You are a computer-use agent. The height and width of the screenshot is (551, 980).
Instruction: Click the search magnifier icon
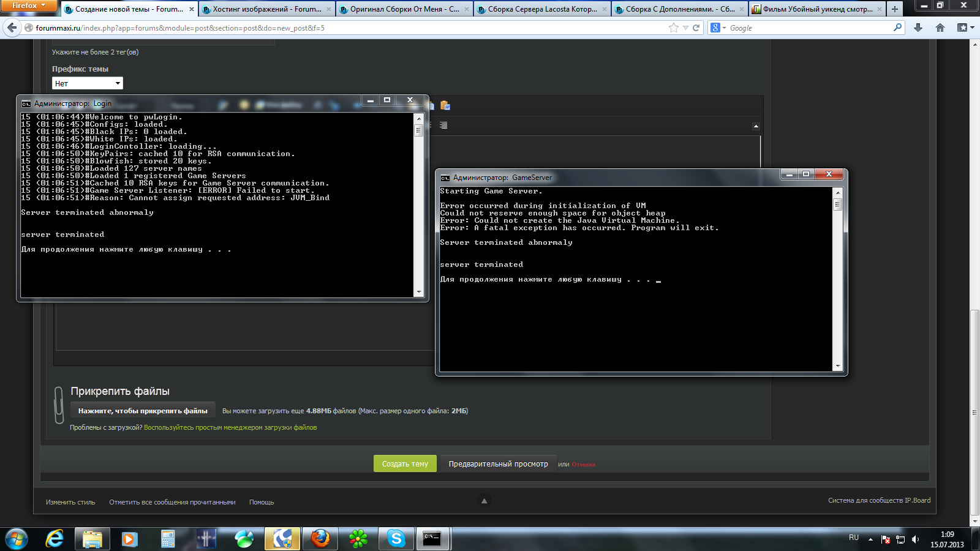[x=897, y=28]
